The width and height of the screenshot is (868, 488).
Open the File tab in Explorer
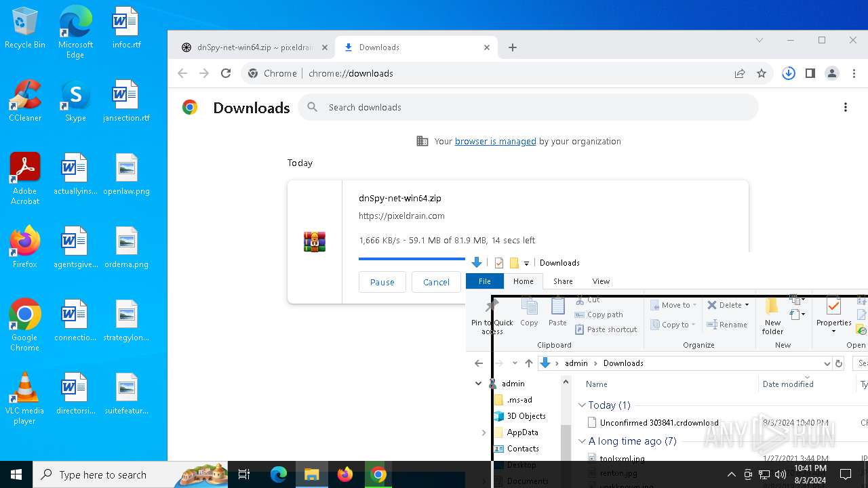coord(485,281)
